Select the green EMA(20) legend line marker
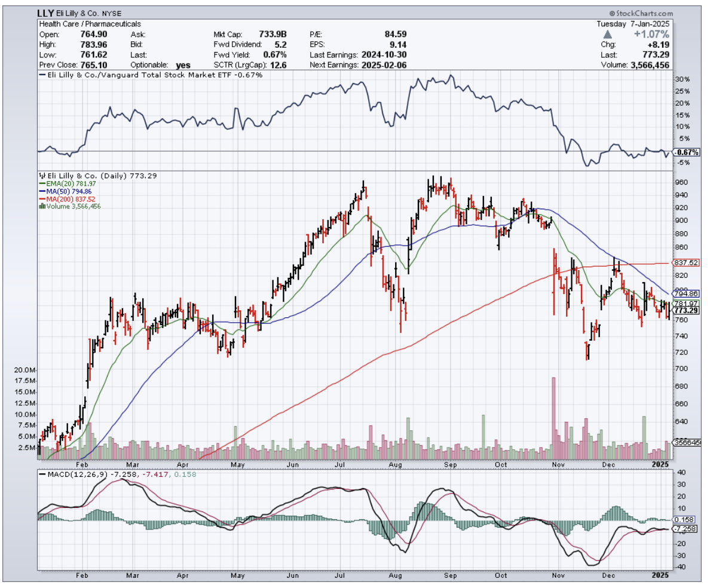The width and height of the screenshot is (710, 588). [41, 184]
